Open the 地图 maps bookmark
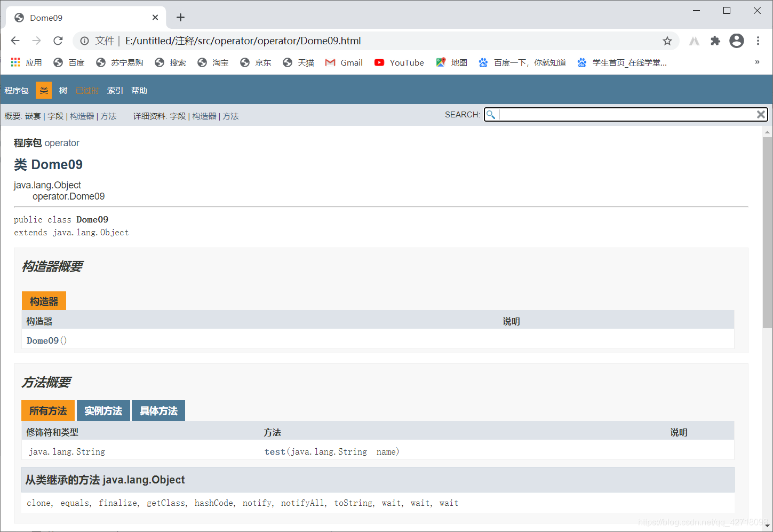Image resolution: width=773 pixels, height=532 pixels. pos(451,62)
